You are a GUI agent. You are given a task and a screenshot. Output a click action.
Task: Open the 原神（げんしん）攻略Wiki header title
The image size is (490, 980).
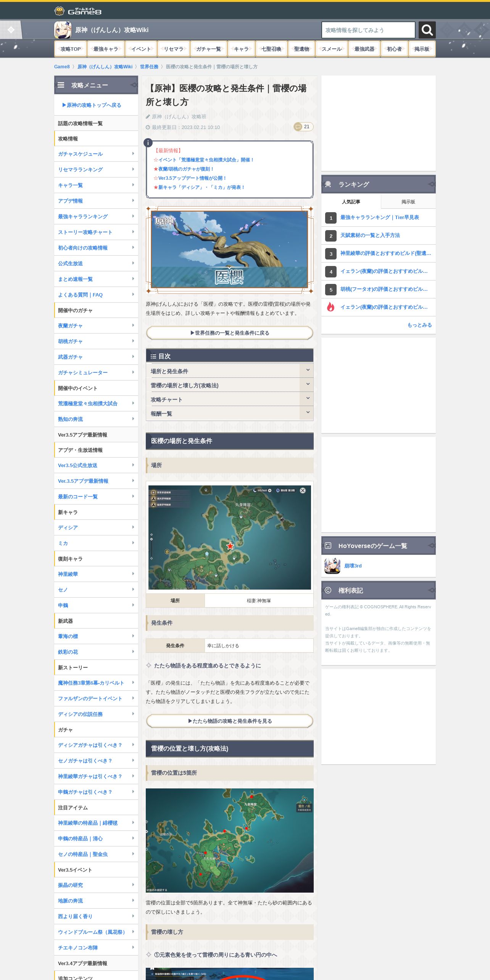tap(112, 30)
